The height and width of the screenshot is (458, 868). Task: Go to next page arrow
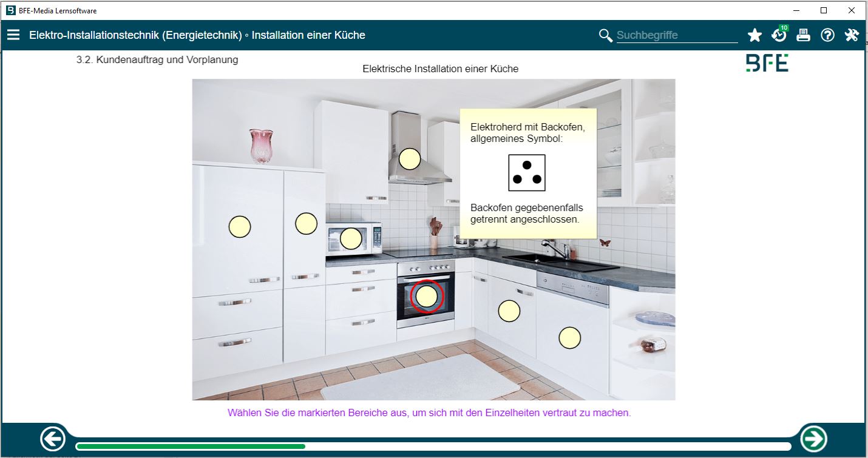[813, 438]
